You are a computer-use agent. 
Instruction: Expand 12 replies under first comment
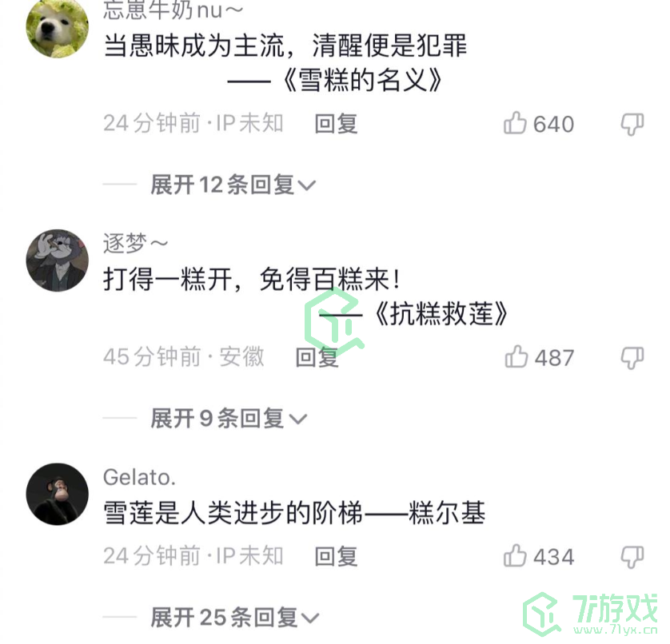tap(233, 185)
